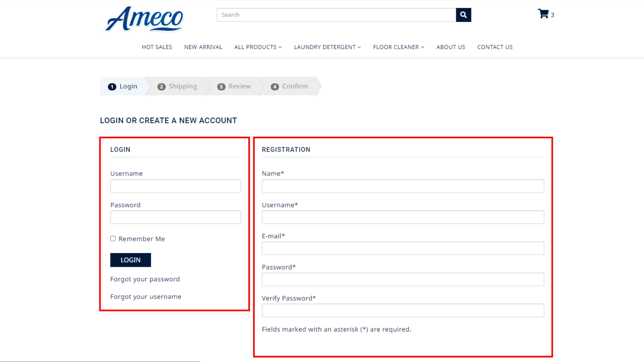This screenshot has height=362, width=644.
Task: Open the Hot Sales menu item
Action: coord(157,47)
